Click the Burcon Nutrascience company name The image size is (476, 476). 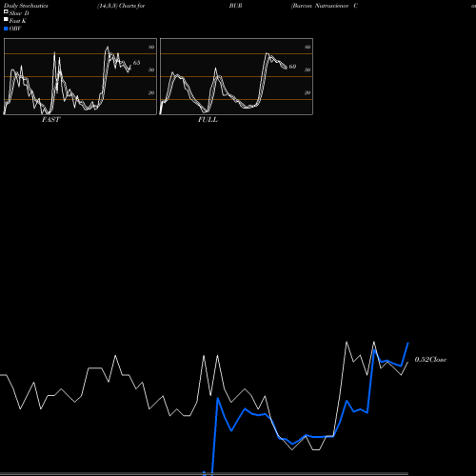(x=321, y=6)
